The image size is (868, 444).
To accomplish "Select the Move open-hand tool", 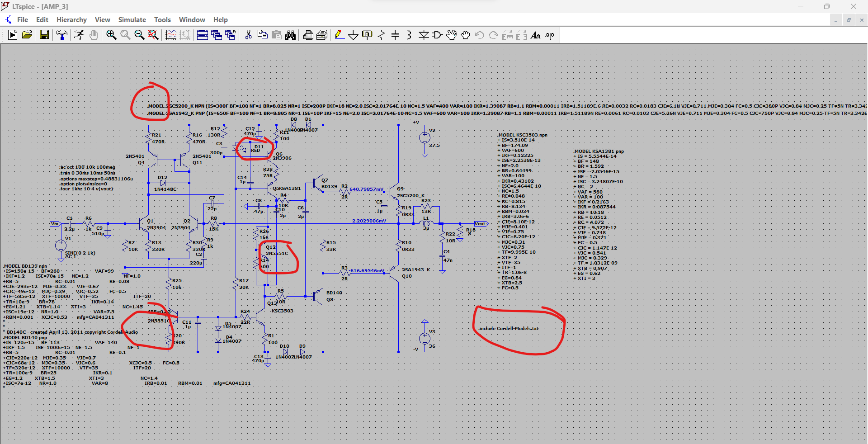I will coord(452,35).
